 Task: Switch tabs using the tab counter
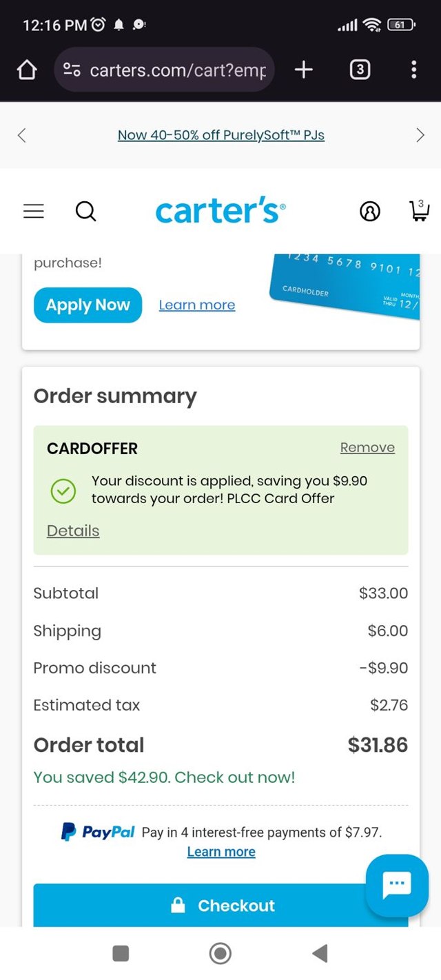click(360, 69)
